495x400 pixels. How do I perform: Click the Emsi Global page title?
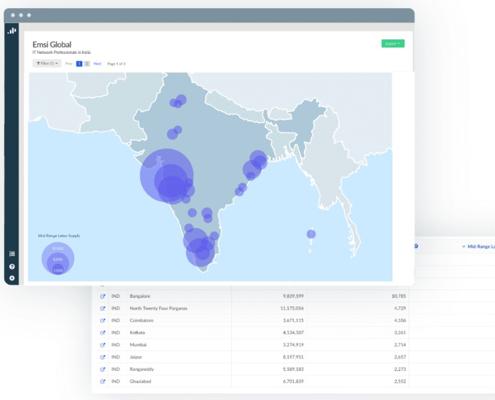[52, 44]
